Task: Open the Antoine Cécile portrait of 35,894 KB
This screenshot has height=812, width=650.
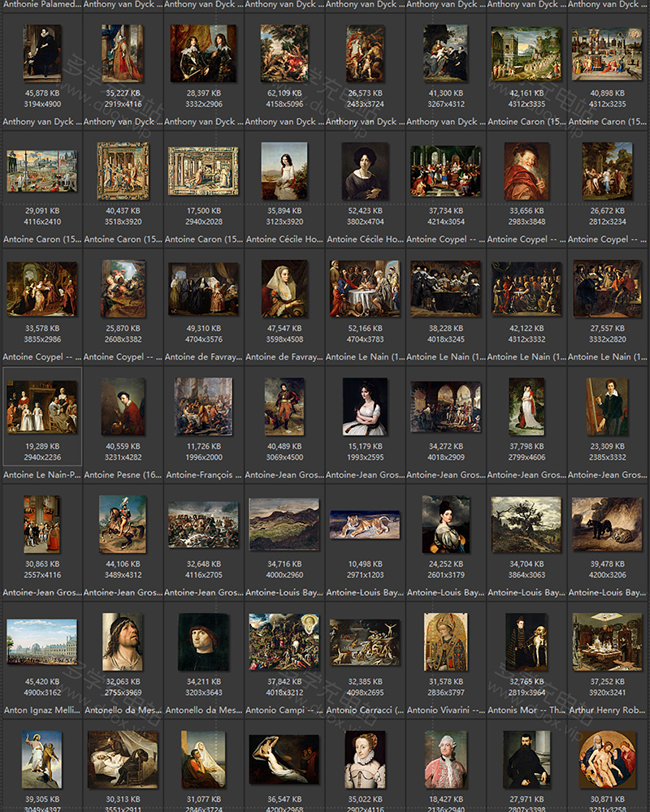Action: 284,171
